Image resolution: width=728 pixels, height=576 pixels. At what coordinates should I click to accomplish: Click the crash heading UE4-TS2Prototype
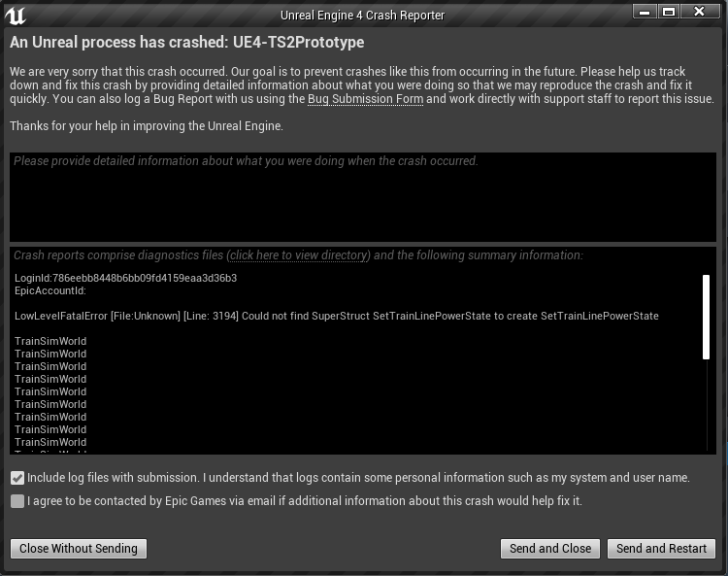(299, 43)
